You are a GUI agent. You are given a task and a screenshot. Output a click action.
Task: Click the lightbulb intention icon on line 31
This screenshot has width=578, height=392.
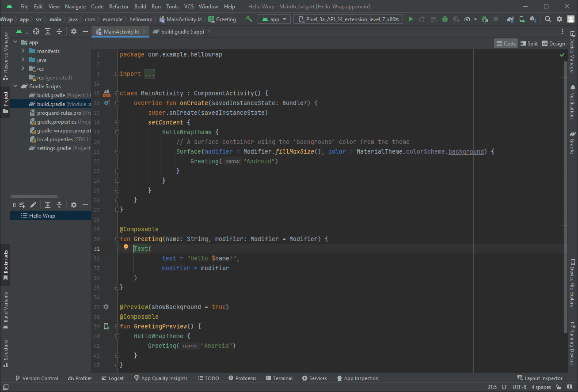tap(125, 248)
